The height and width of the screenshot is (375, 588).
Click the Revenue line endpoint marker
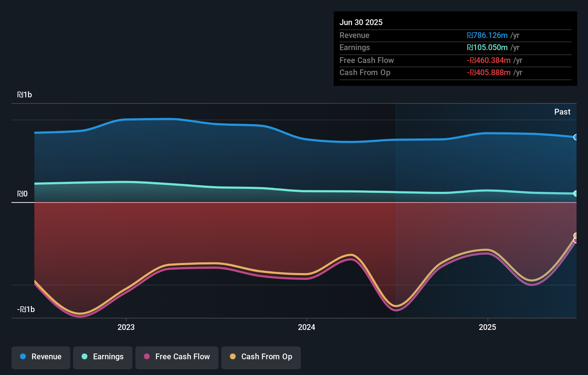tap(575, 137)
